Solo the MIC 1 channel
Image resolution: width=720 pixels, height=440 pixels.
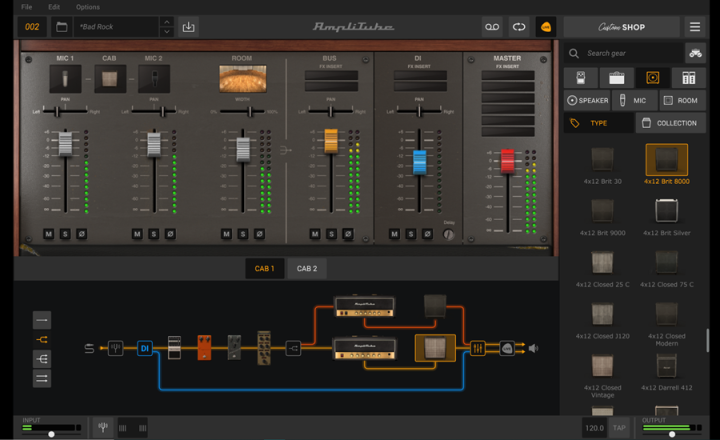pyautogui.click(x=65, y=234)
